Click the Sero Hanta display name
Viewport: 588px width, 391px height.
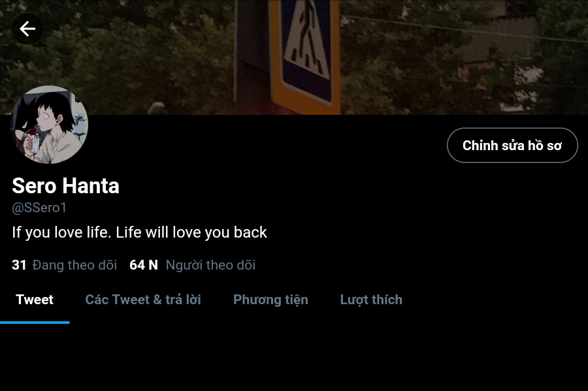pyautogui.click(x=65, y=186)
